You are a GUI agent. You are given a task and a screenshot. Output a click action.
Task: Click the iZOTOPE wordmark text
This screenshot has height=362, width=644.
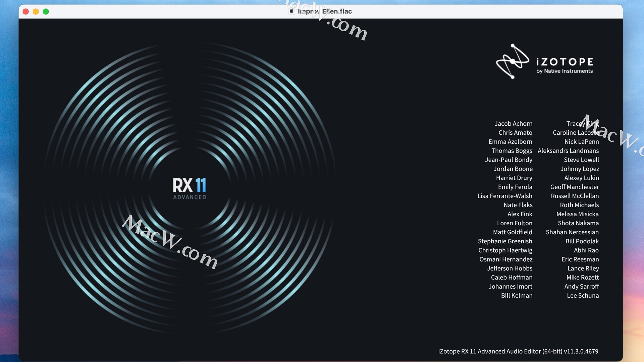(x=565, y=62)
